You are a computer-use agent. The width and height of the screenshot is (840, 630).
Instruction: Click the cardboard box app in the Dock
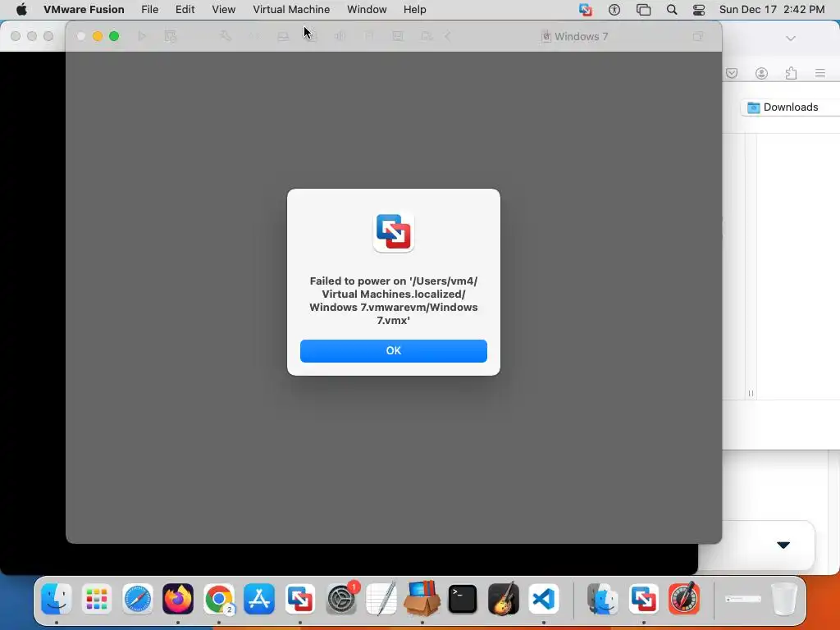422,598
